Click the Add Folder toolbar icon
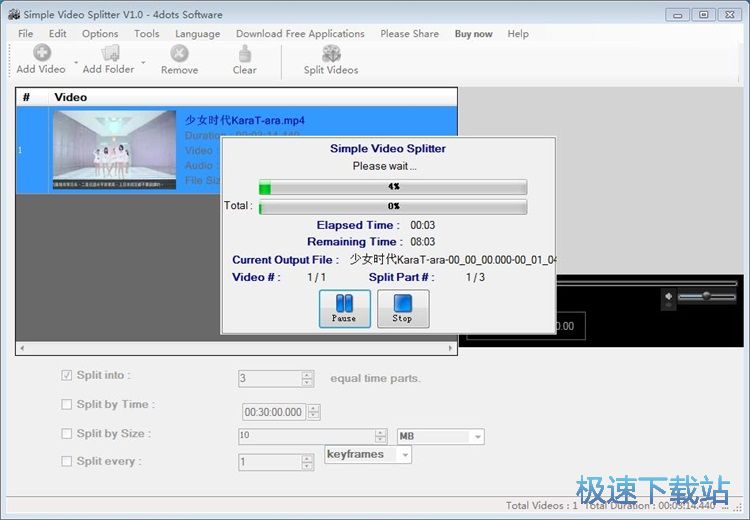 (109, 53)
